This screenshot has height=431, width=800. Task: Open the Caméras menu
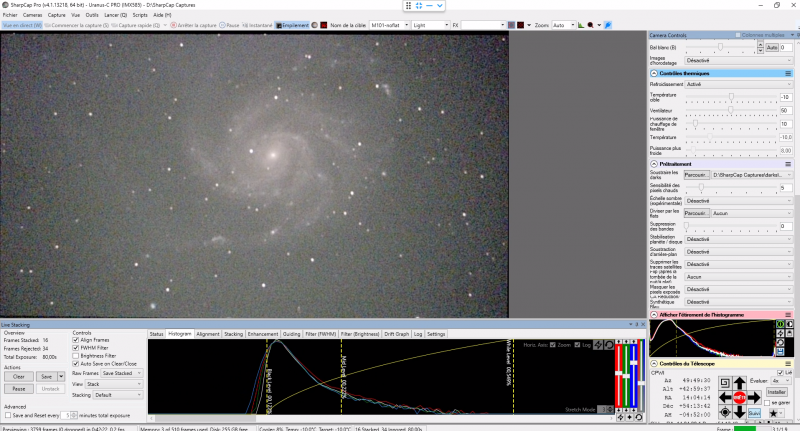pos(32,15)
